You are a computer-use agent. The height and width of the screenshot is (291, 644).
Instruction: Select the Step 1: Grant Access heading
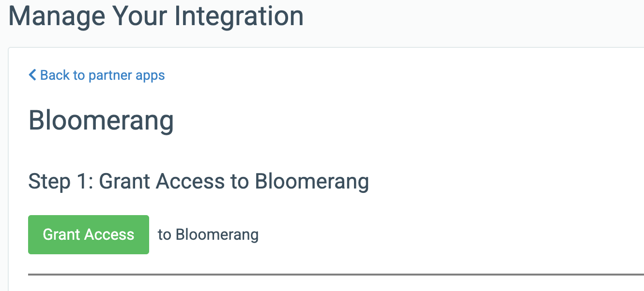(x=199, y=181)
